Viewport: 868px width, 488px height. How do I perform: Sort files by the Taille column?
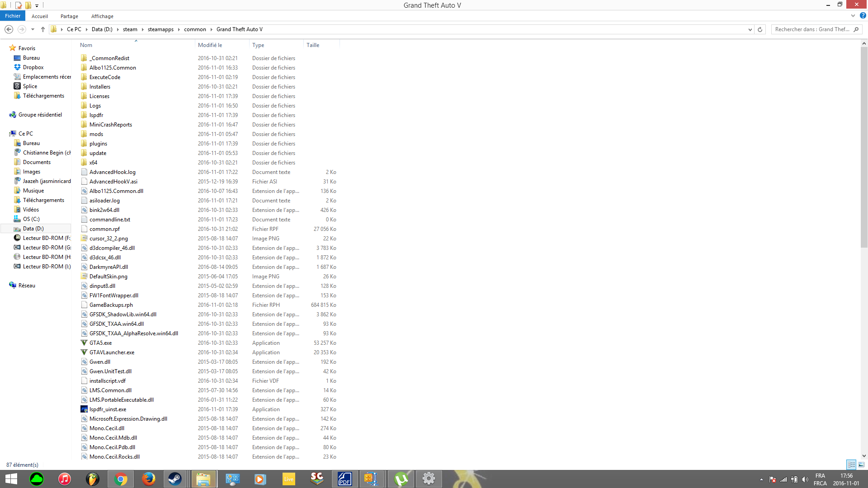[313, 45]
